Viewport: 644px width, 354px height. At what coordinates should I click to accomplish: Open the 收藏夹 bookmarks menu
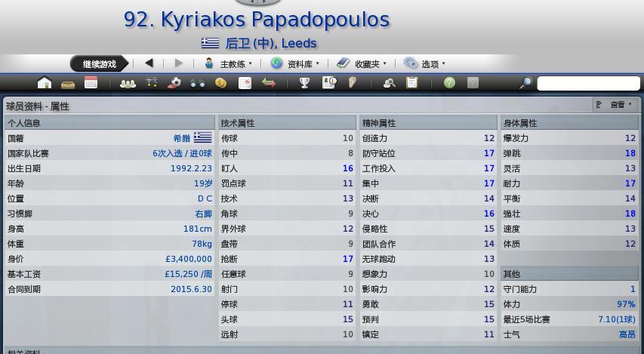tap(362, 64)
